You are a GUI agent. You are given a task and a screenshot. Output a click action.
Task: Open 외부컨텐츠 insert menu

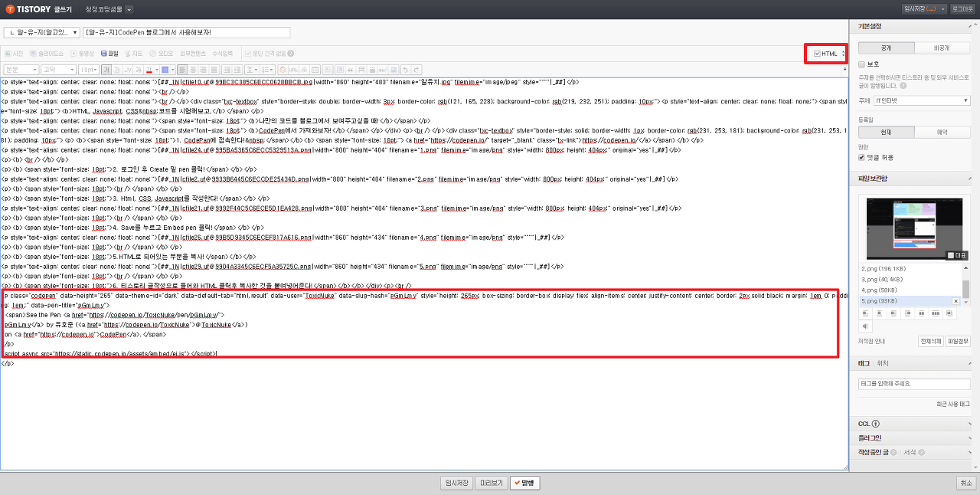(x=193, y=54)
